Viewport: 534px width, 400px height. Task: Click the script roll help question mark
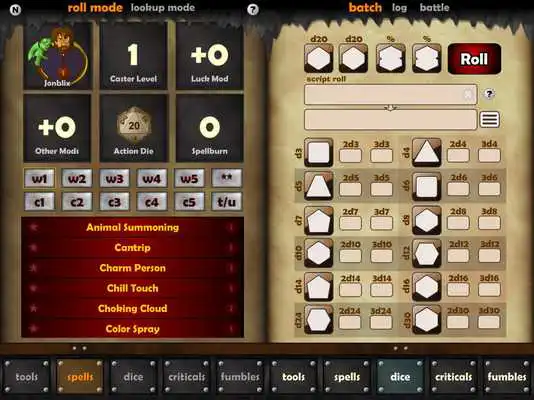[x=489, y=94]
